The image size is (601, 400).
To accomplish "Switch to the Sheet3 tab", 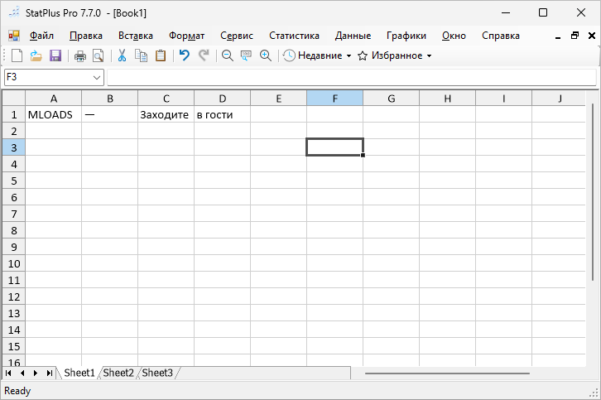I will point(157,373).
